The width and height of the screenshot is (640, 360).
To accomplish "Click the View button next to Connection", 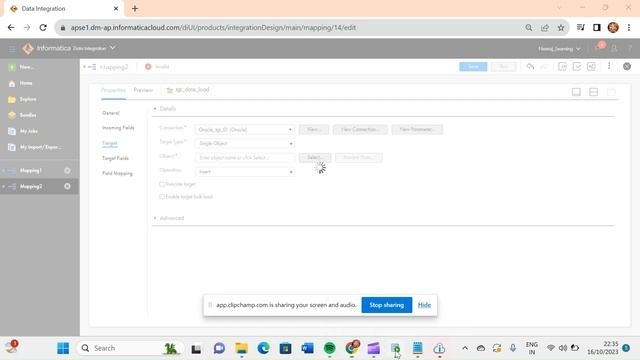I will [x=313, y=129].
